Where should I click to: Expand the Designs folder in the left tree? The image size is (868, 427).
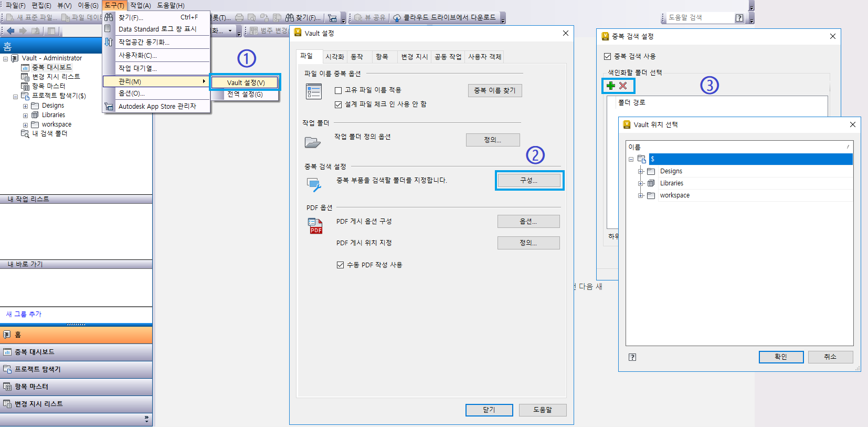click(25, 106)
